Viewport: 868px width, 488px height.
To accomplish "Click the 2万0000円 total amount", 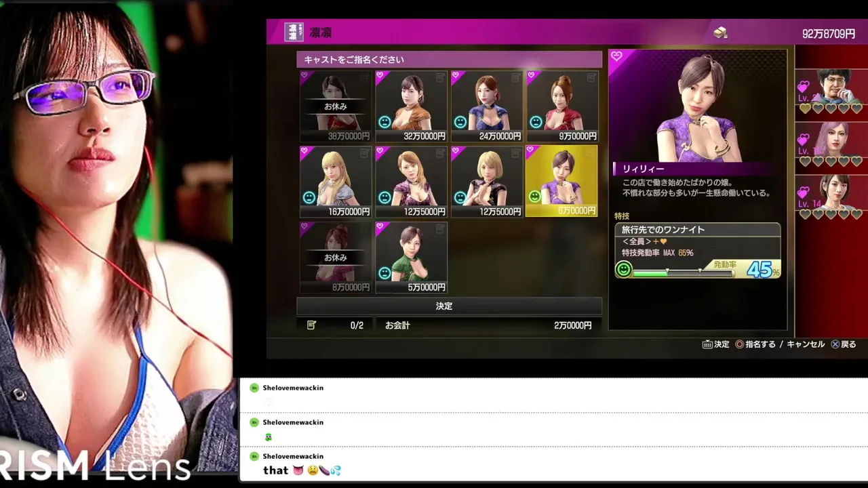I will coord(573,325).
